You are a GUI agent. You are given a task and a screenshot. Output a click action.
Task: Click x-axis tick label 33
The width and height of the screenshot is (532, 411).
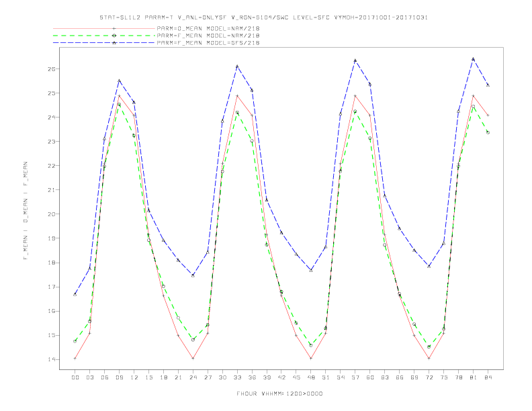(237, 377)
